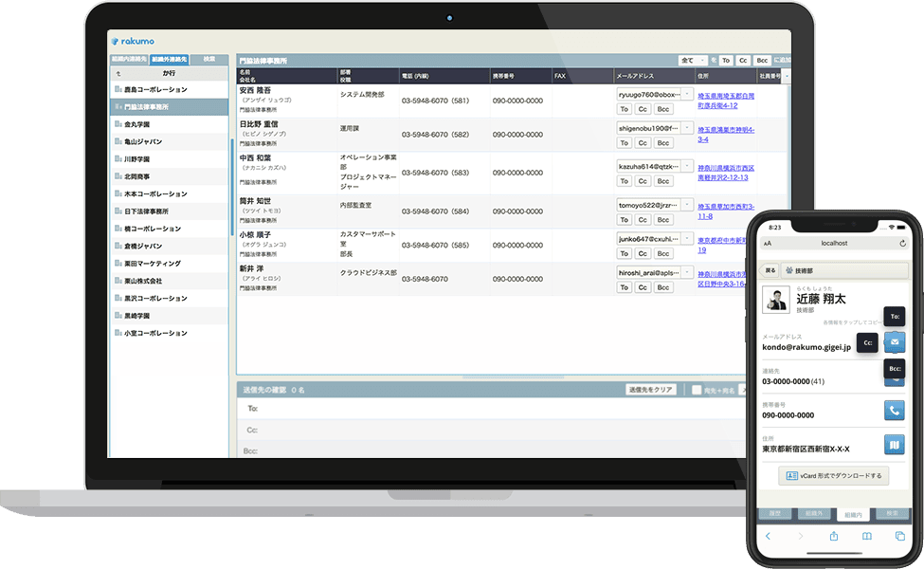Open 安西 隆吾 address link
The width and height of the screenshot is (924, 569).
pos(726,101)
